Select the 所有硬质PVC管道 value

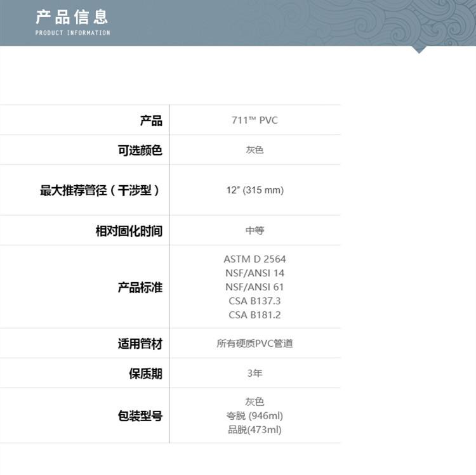click(x=255, y=344)
